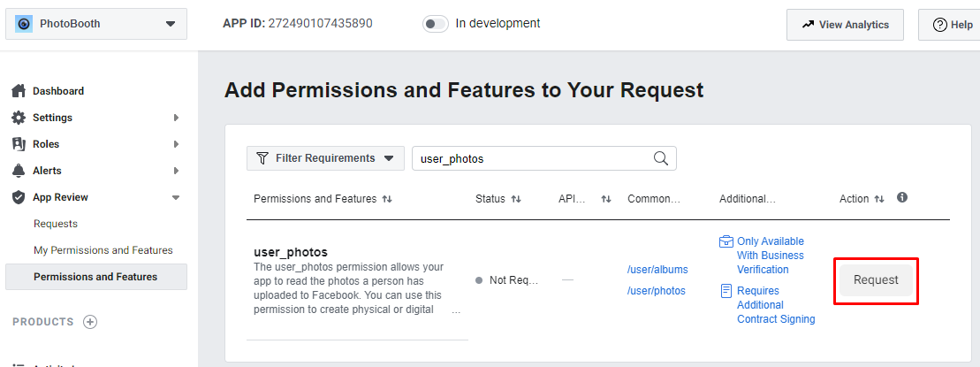Click the Alerts bell icon
This screenshot has height=367, width=980.
tap(18, 171)
